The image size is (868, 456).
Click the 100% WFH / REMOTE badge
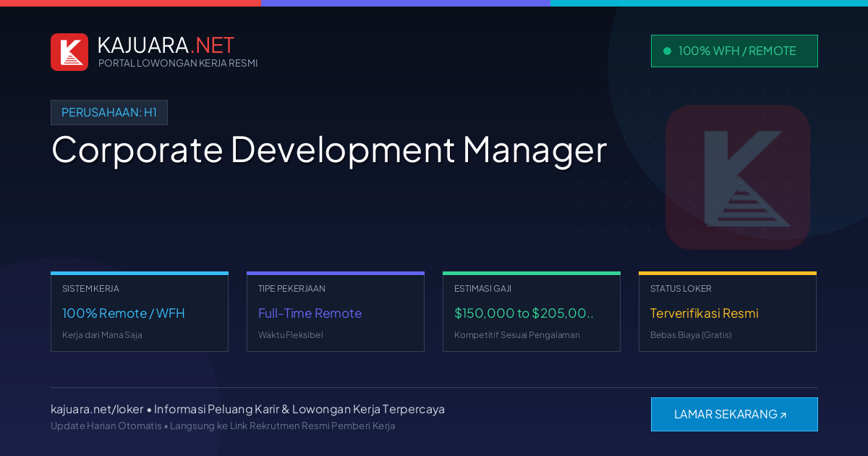[734, 51]
